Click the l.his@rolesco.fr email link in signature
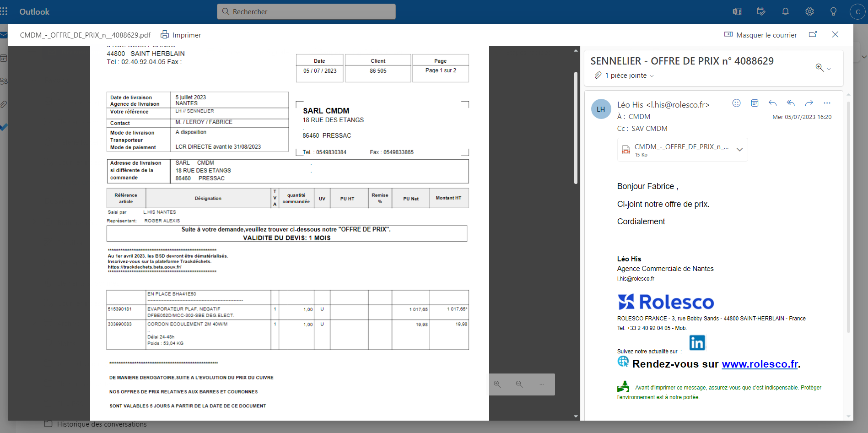 pos(636,279)
